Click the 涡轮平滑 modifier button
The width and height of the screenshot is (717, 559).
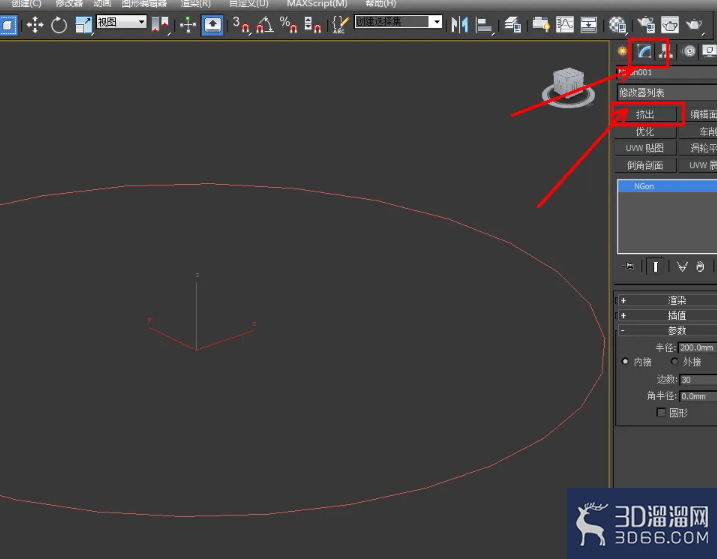[x=698, y=148]
